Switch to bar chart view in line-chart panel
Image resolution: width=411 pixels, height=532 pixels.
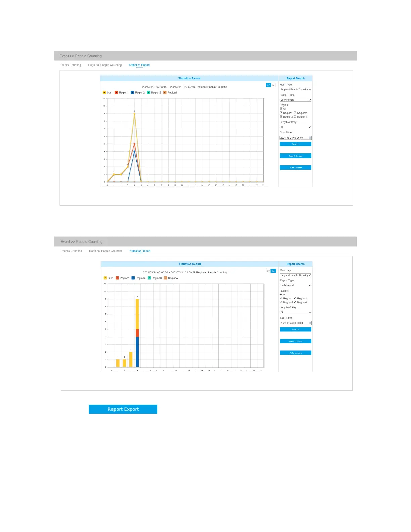273,85
